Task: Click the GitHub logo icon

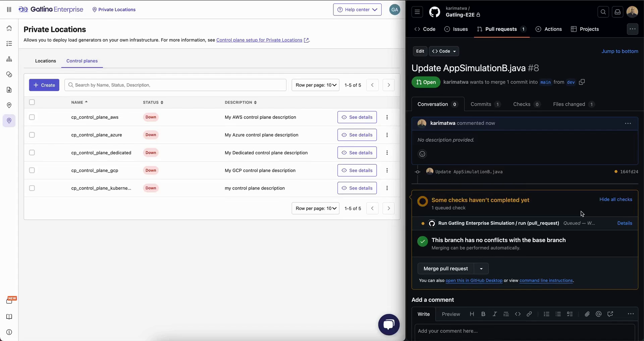Action: click(434, 12)
